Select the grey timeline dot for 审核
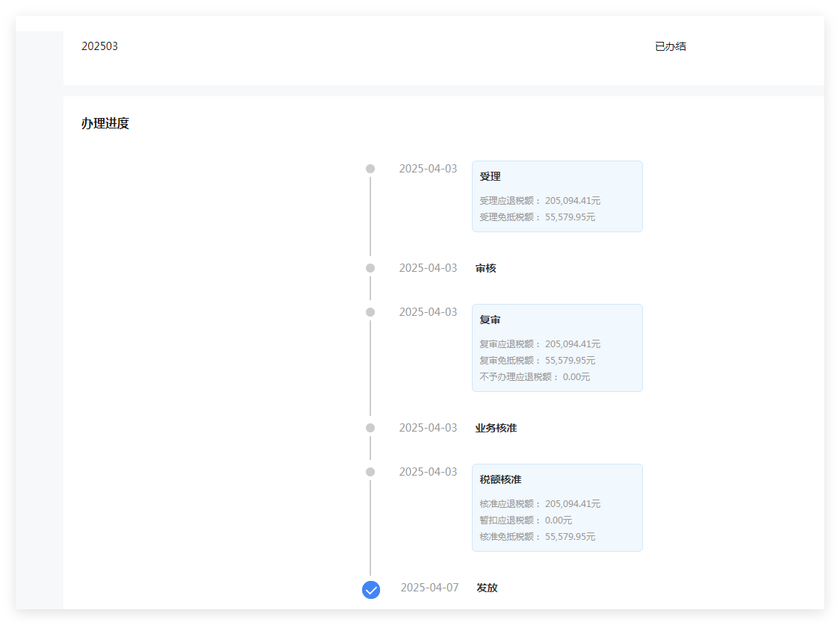The width and height of the screenshot is (840, 625). pos(370,268)
